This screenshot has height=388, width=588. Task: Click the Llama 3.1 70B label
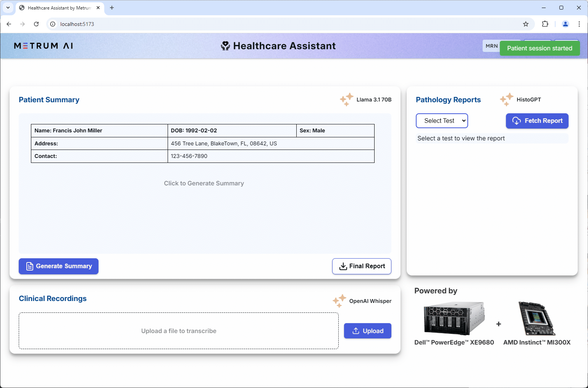click(374, 100)
